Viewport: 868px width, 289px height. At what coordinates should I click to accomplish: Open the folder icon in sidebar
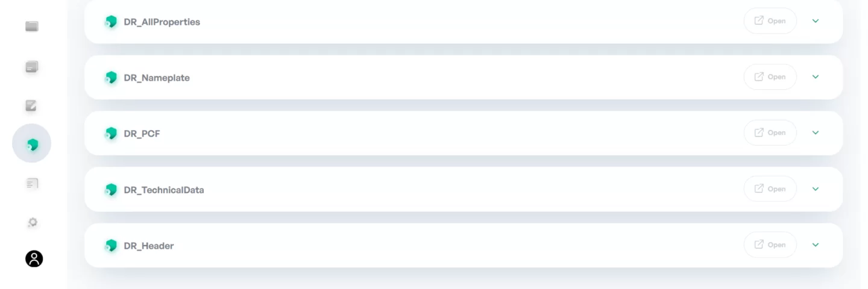coord(32,26)
